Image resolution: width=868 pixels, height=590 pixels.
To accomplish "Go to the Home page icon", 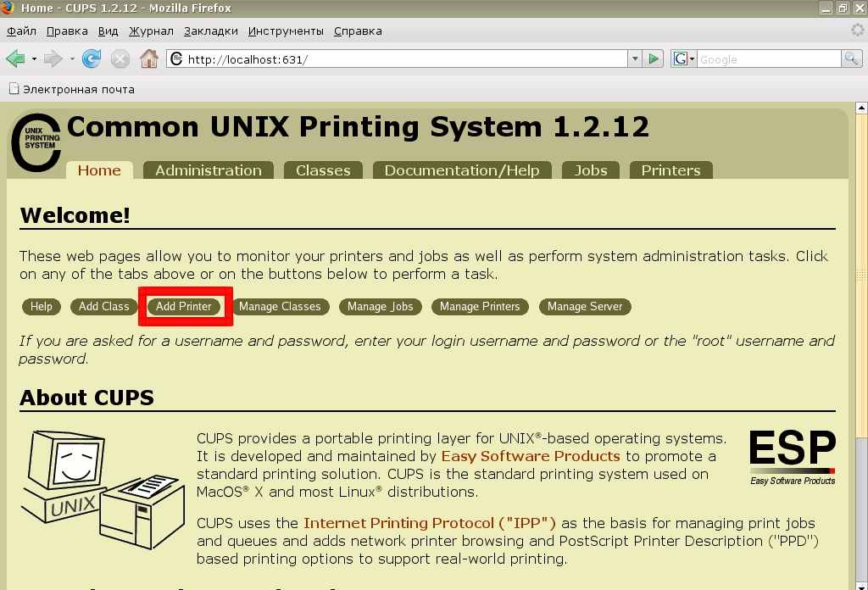I will (x=149, y=58).
